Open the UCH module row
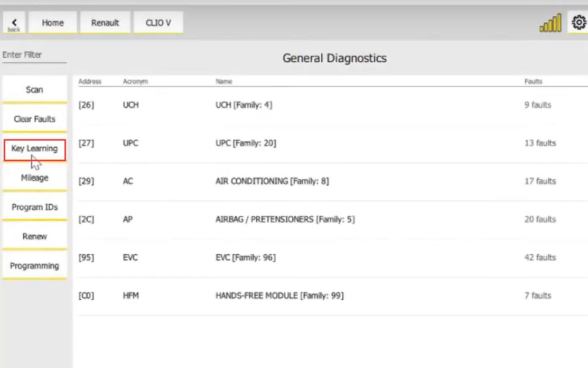588x368 pixels. [244, 105]
